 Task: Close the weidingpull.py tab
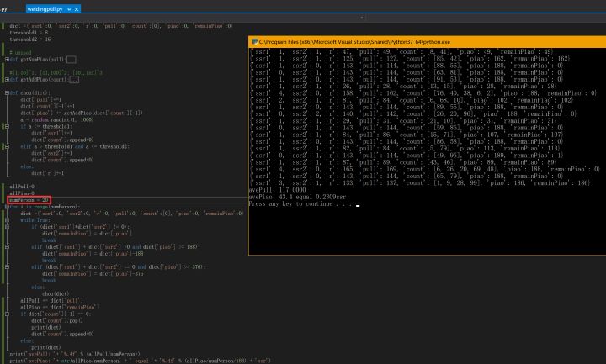click(x=77, y=8)
